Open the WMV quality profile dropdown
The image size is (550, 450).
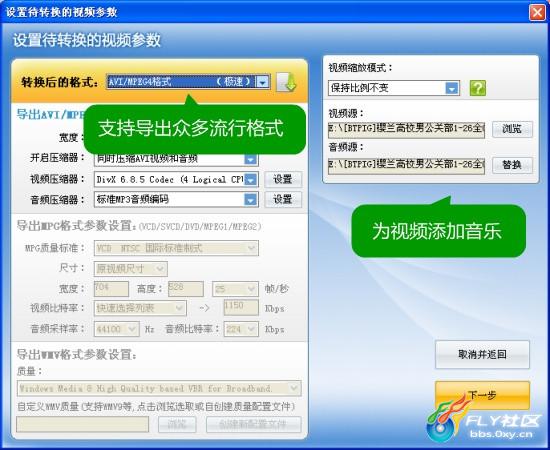[x=159, y=388]
